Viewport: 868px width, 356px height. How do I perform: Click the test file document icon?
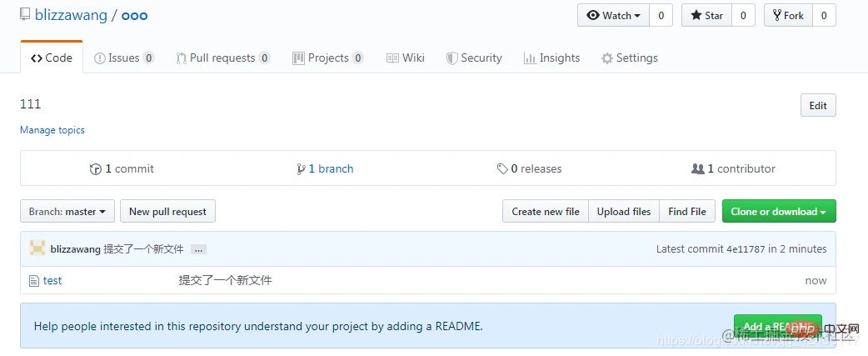pos(34,281)
